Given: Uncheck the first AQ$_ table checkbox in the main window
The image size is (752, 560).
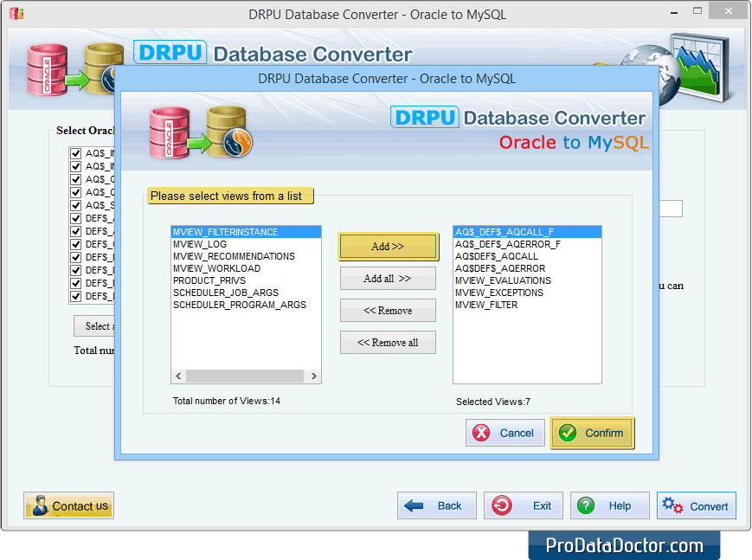Looking at the screenshot, I should coord(76,153).
